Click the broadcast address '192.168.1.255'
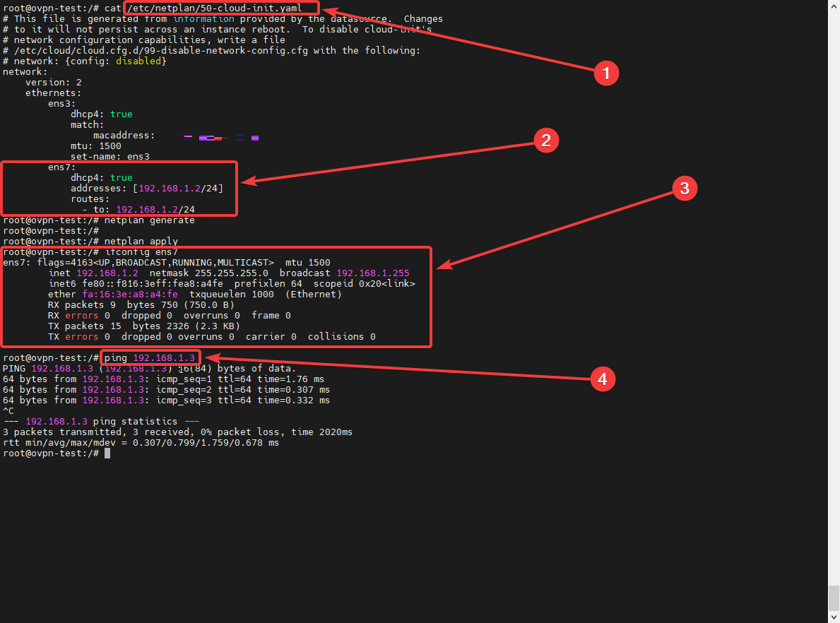The image size is (840, 623). point(373,273)
